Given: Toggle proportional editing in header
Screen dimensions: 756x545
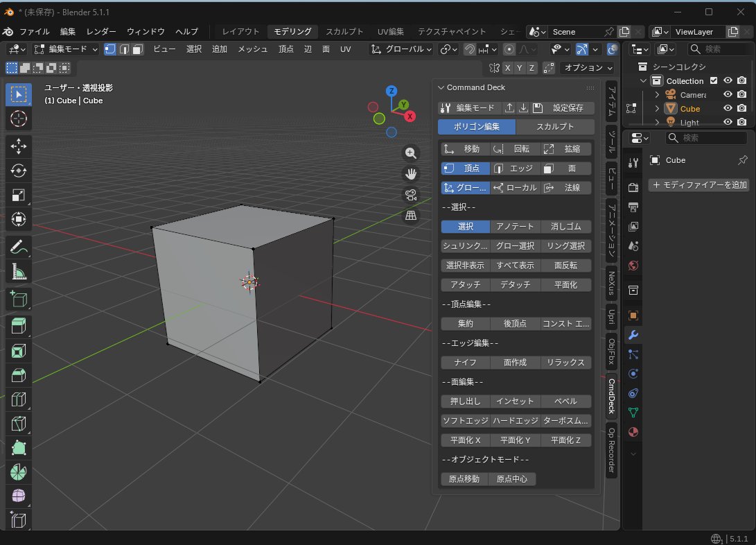Looking at the screenshot, I should click(509, 49).
